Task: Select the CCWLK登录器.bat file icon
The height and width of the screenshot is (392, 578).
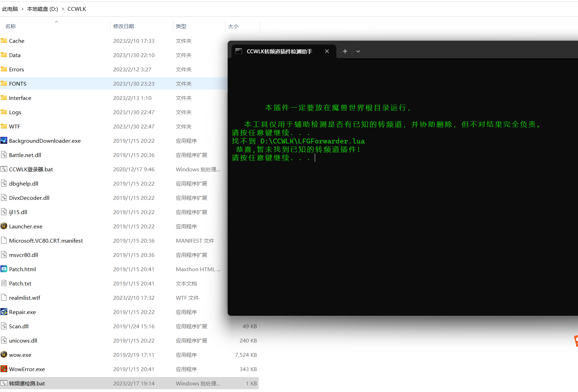Action: pyautogui.click(x=4, y=169)
